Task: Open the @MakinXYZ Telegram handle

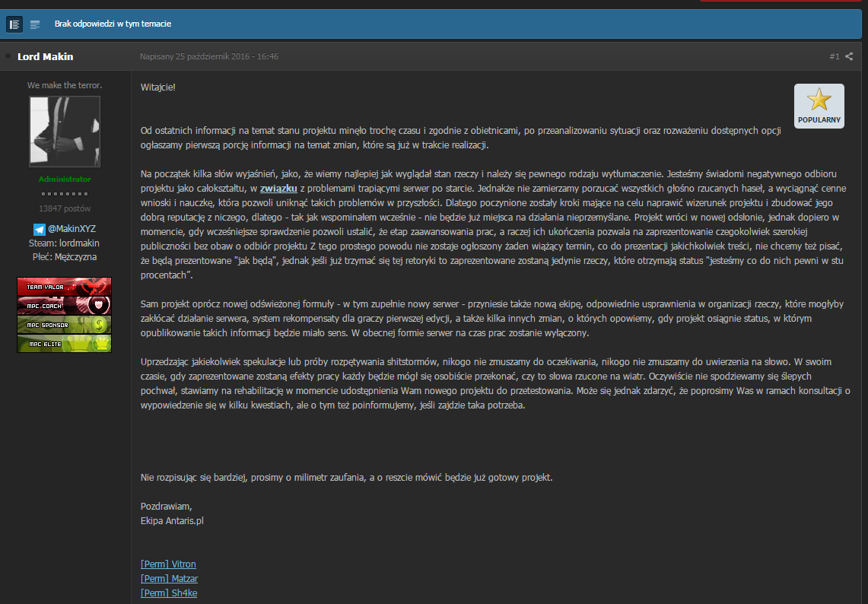Action: [72, 229]
